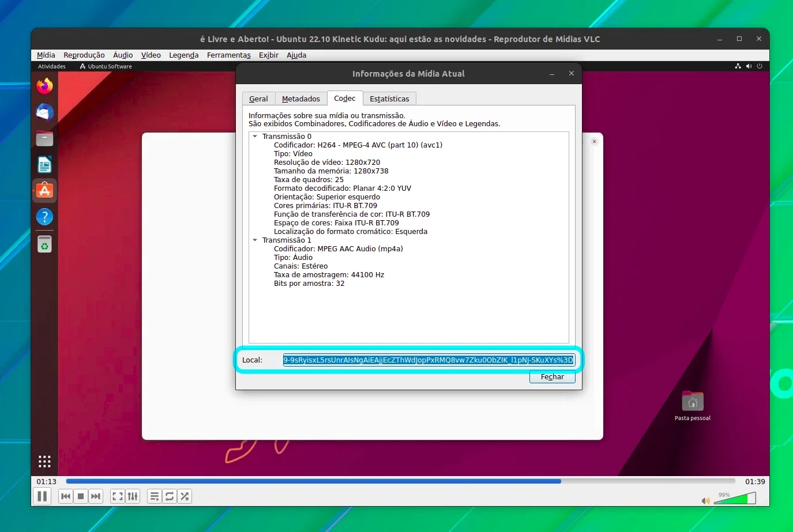The height and width of the screenshot is (532, 793).
Task: Skip to previous media track
Action: coord(66,496)
